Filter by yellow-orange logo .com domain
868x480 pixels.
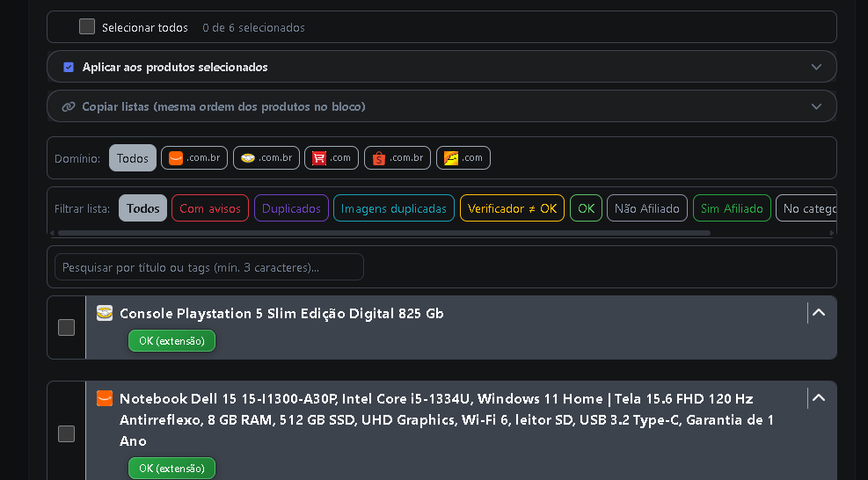point(463,157)
